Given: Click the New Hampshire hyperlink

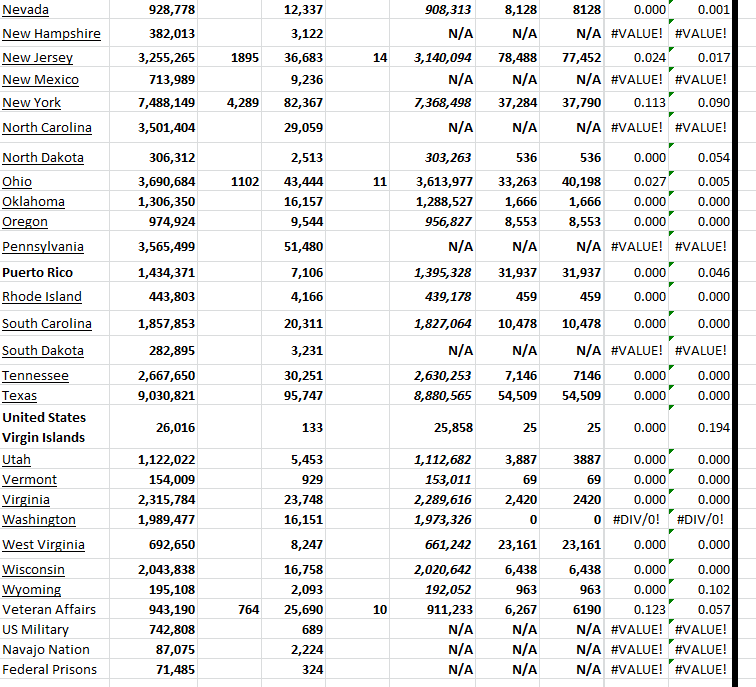Looking at the screenshot, I should coord(51,34).
